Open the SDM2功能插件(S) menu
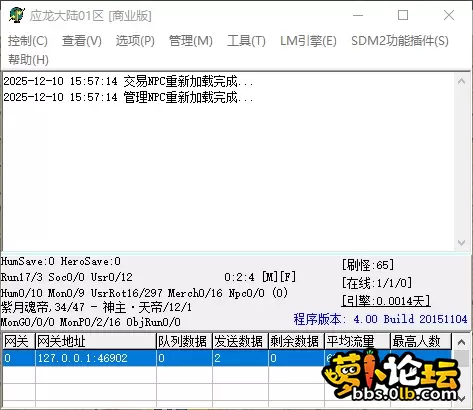Image resolution: width=473 pixels, height=410 pixels. click(400, 41)
